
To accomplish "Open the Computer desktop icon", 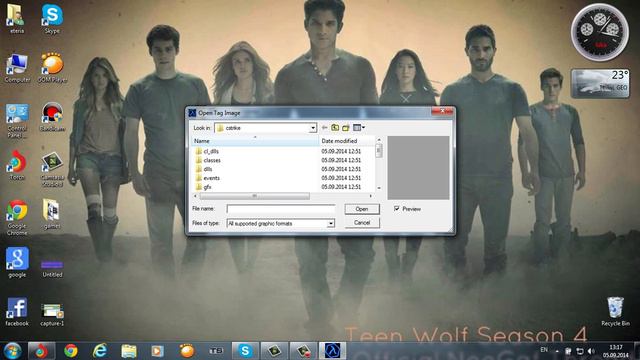I will (17, 68).
